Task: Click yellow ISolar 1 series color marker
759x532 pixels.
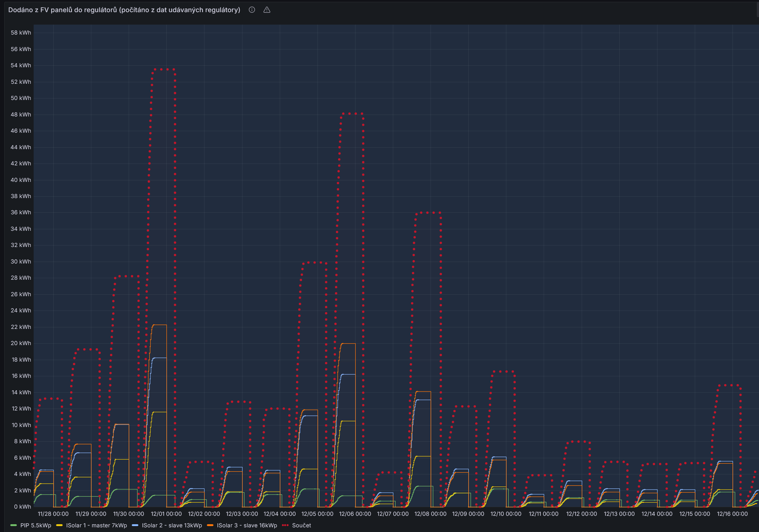Action: (60, 525)
